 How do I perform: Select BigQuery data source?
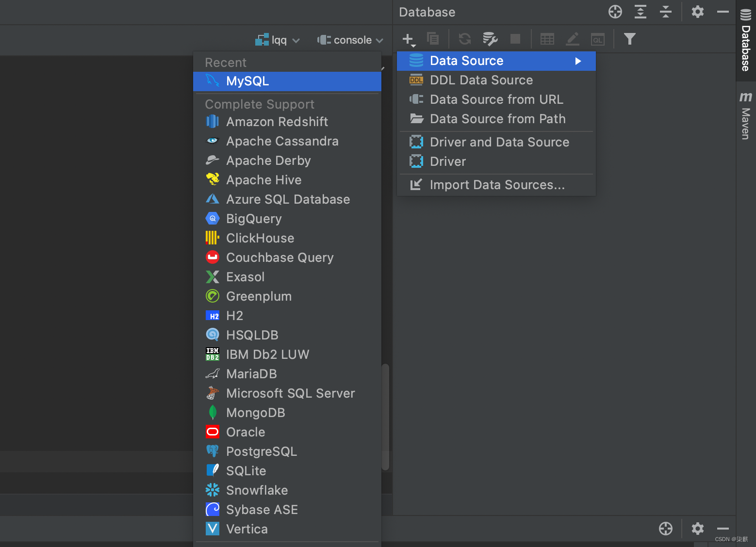[x=287, y=219]
